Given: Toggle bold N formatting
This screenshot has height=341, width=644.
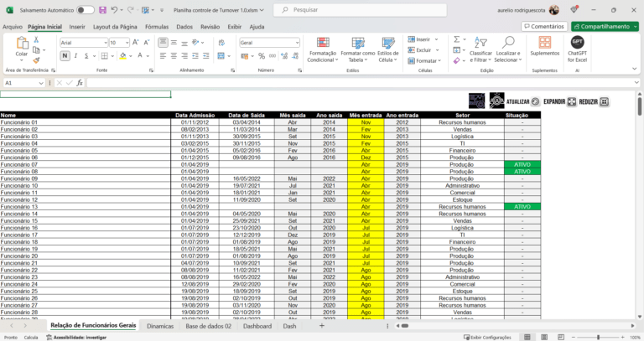Looking at the screenshot, I should [65, 56].
